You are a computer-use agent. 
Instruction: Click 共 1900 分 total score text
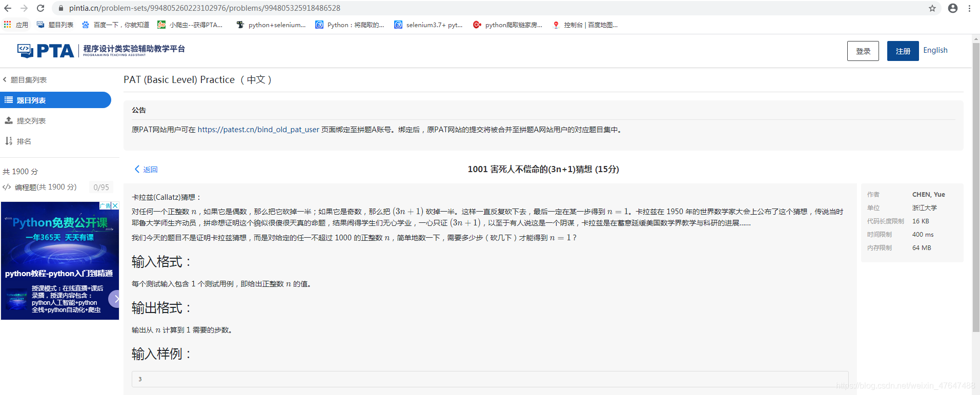pyautogui.click(x=21, y=172)
